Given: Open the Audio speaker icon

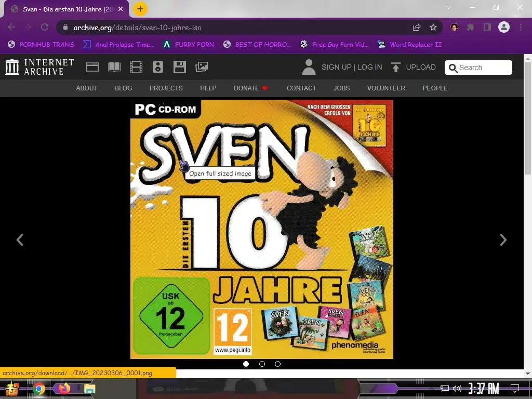Looking at the screenshot, I should [x=158, y=67].
